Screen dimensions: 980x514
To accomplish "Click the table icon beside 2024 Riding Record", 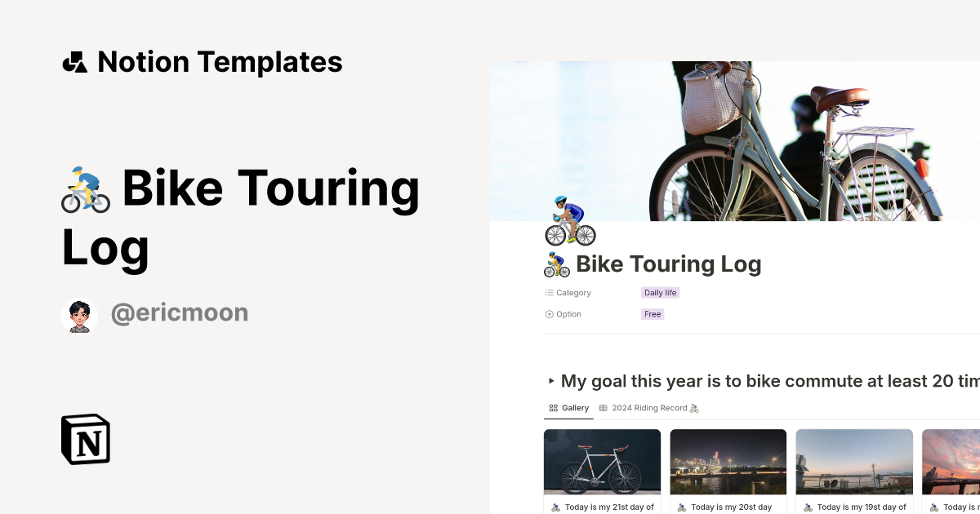I will (604, 408).
